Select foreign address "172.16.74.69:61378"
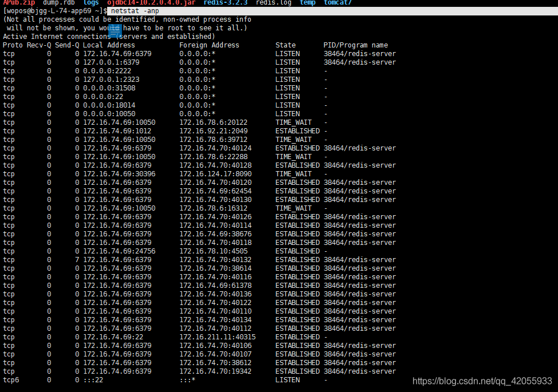Viewport: 558px width, 392px height. point(215,286)
